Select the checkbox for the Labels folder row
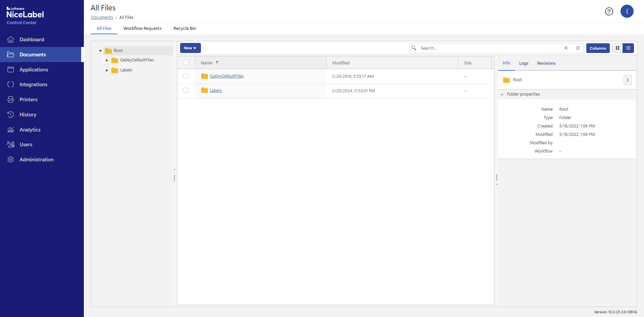 [x=186, y=90]
